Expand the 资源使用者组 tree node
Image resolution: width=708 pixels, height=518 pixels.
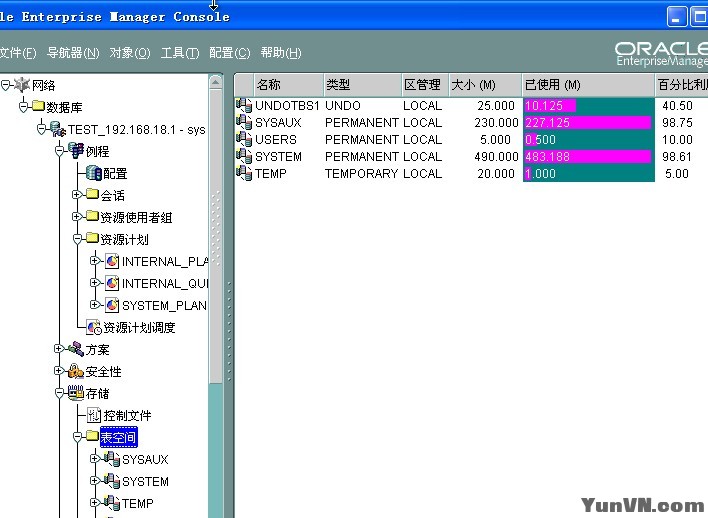pyautogui.click(x=77, y=216)
